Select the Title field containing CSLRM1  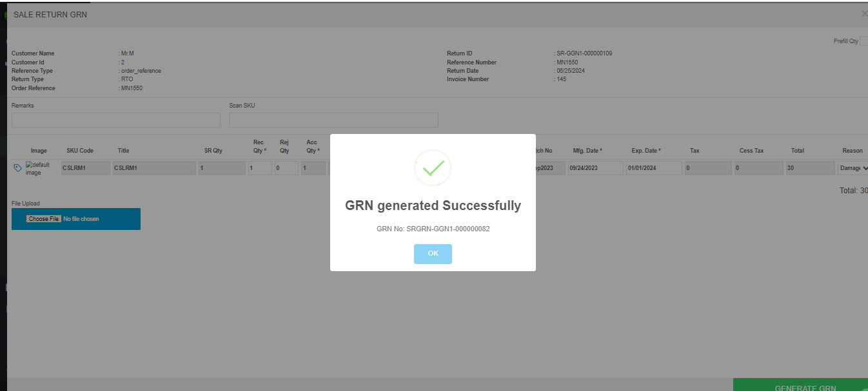(154, 168)
